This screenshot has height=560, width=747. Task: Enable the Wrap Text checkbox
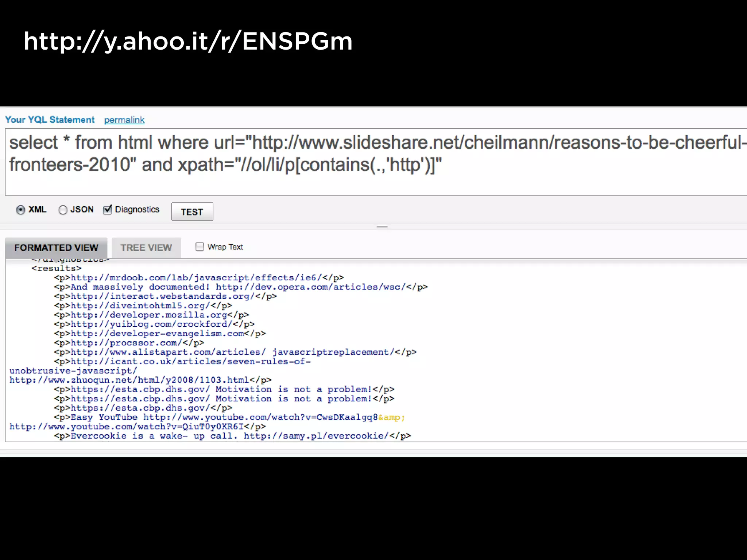click(200, 247)
